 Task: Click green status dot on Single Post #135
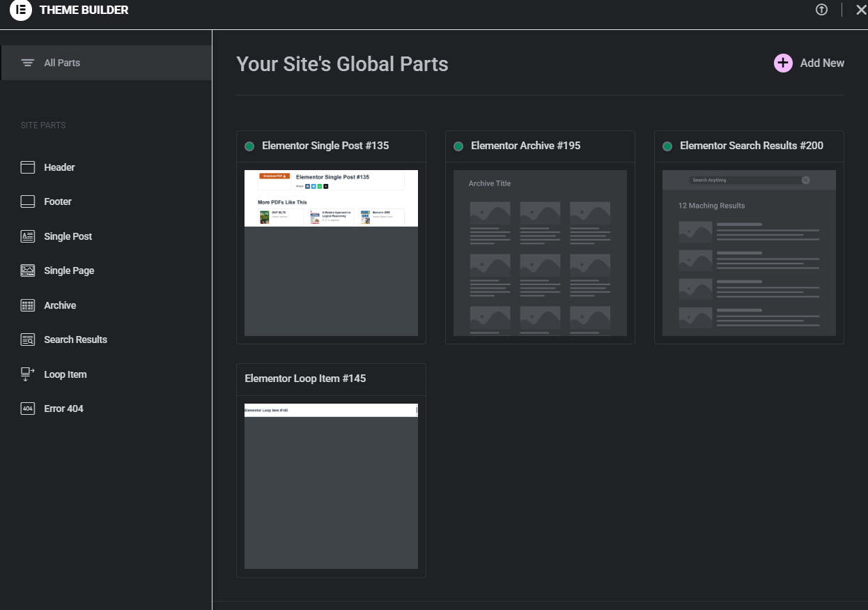point(249,146)
